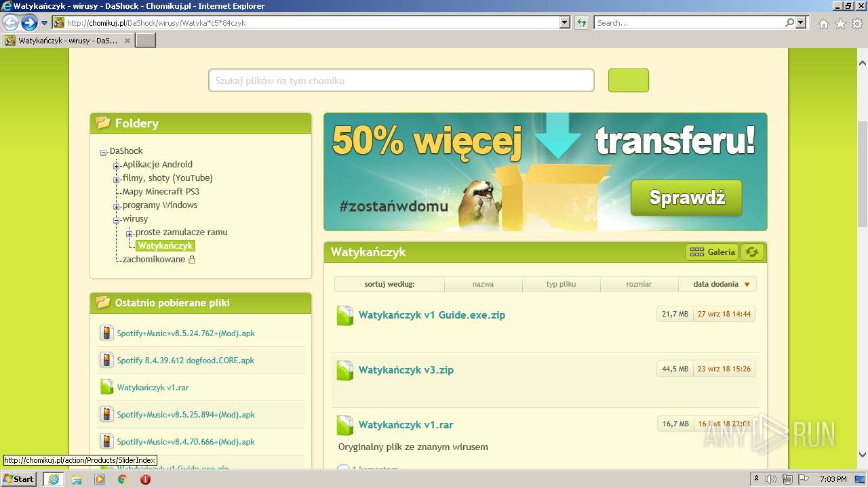Open Spotify+Music+v8.5.24.762+(Mod).apk link

[186, 333]
